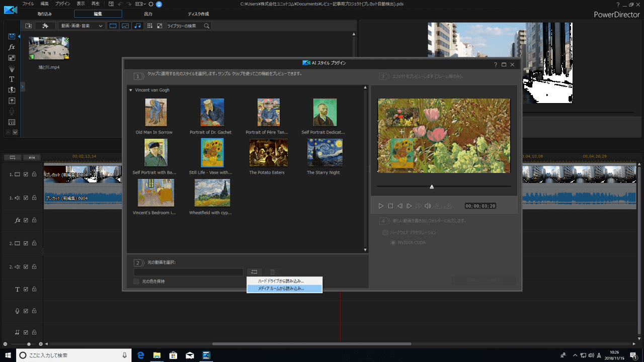Open the プラグイン menu in menu bar
644x362 pixels.
[62, 4]
